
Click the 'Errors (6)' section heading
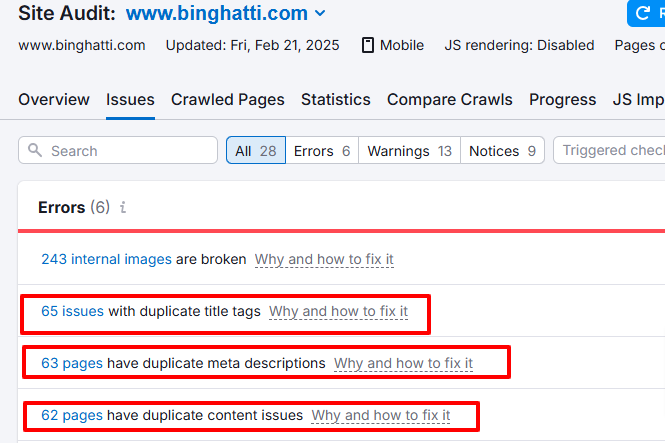click(x=74, y=207)
